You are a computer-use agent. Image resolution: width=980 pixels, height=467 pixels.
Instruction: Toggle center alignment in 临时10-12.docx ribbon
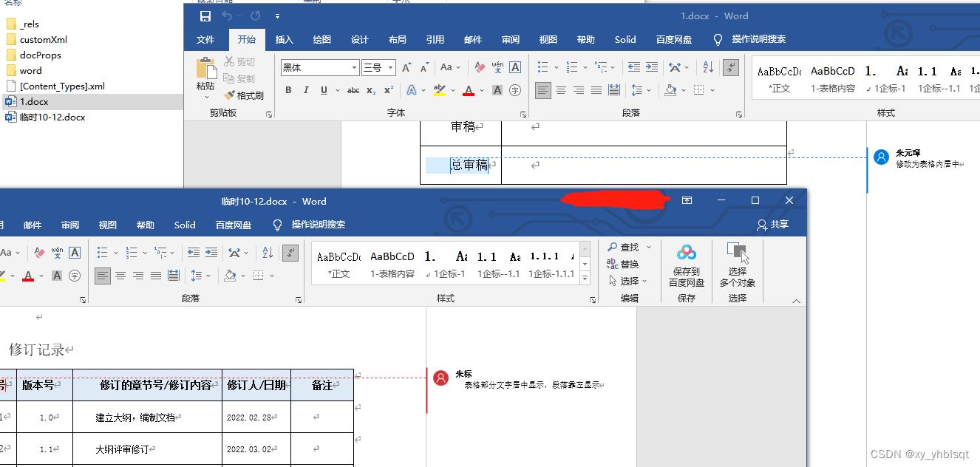pos(120,276)
